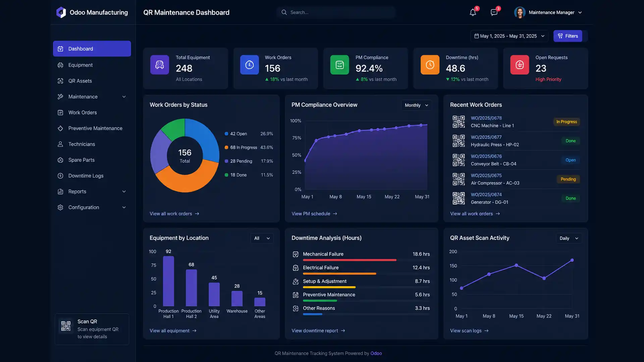The height and width of the screenshot is (362, 644).
Task: Click the Setup & Adjustment icon
Action: 296,282
